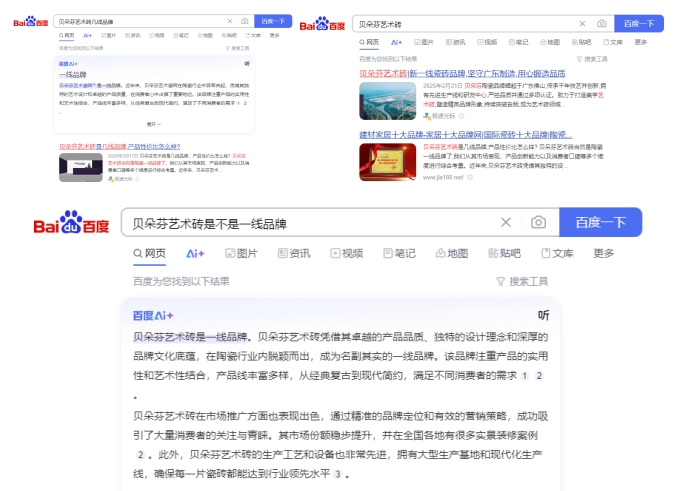Switch to 贴吧 tab in the large bottom page
The image size is (679, 491).
[x=504, y=253]
